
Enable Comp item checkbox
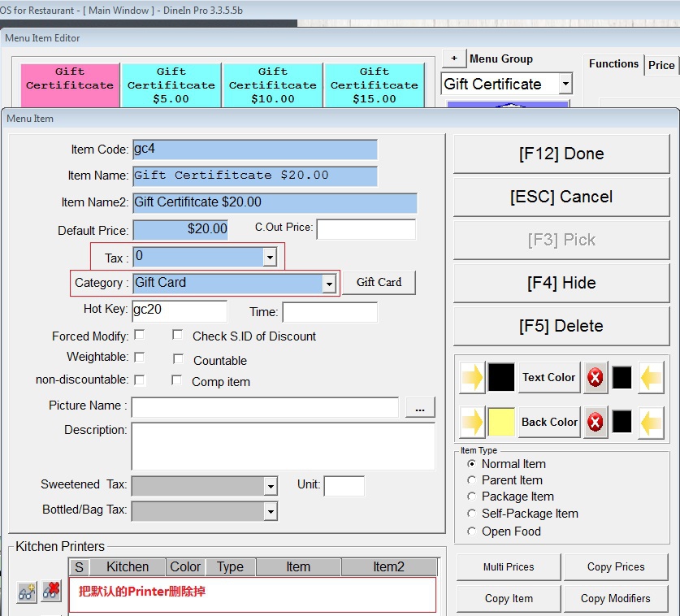coord(176,380)
